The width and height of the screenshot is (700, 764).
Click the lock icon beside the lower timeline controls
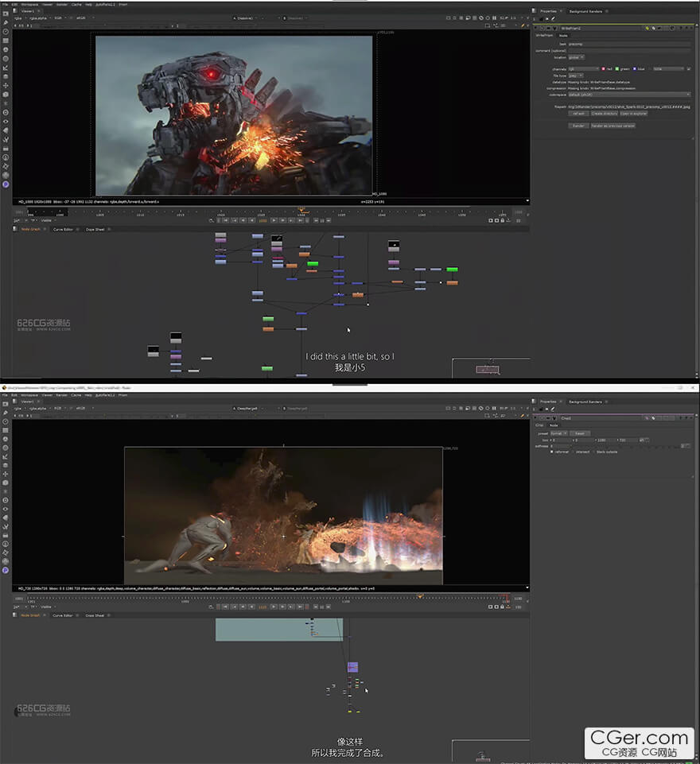[503, 607]
